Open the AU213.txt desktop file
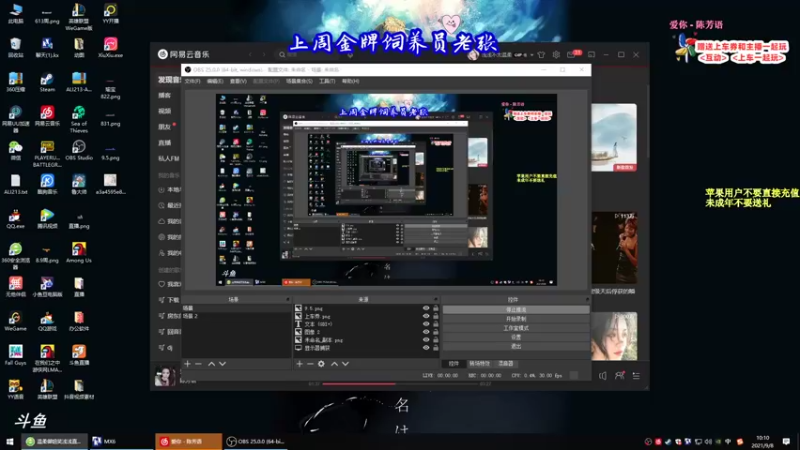Screen dimensions: 800x450 tap(15, 184)
